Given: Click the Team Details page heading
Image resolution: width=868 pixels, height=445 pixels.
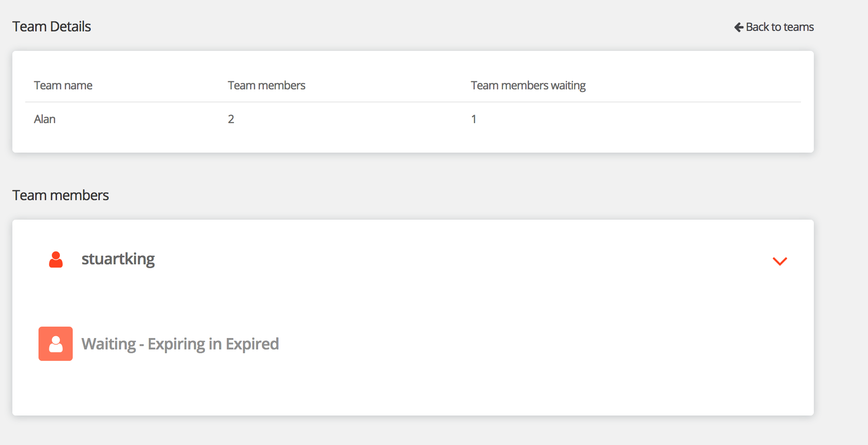Looking at the screenshot, I should (51, 27).
